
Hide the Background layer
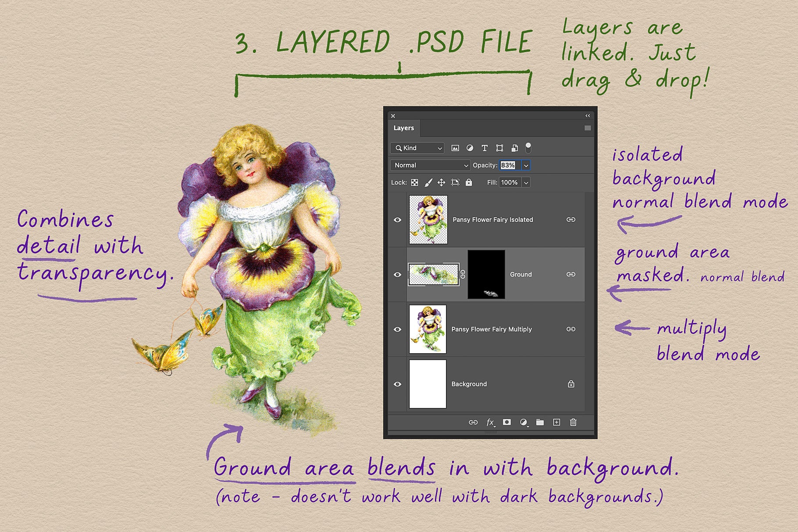(398, 384)
